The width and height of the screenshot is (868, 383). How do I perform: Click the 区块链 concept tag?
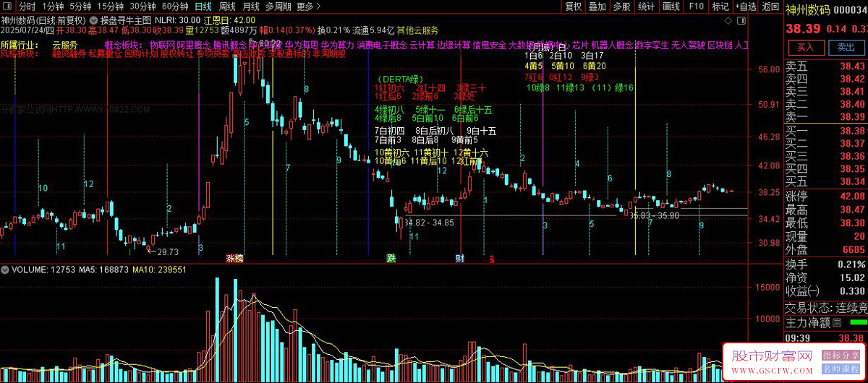coord(719,45)
